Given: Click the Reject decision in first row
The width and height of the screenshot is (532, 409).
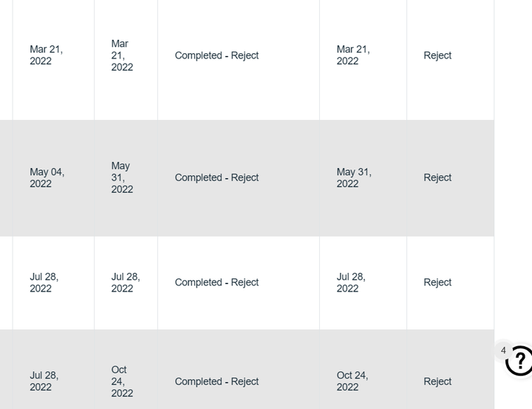Looking at the screenshot, I should click(x=437, y=55).
